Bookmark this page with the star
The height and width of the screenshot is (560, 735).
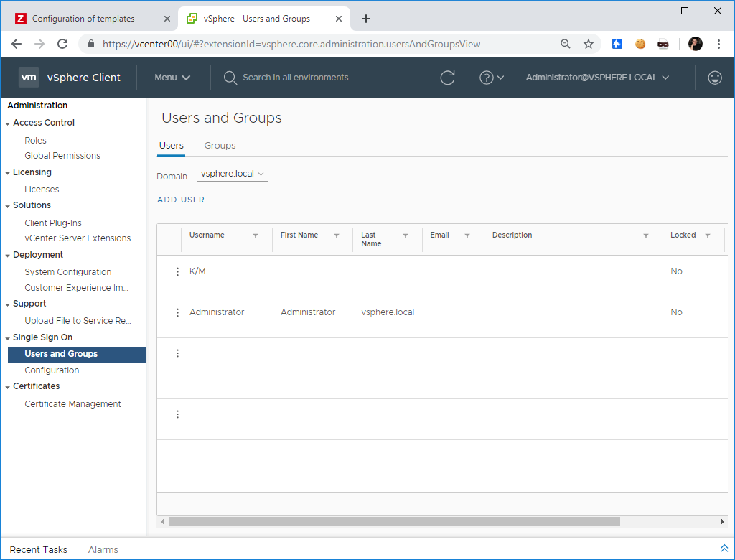pos(589,44)
